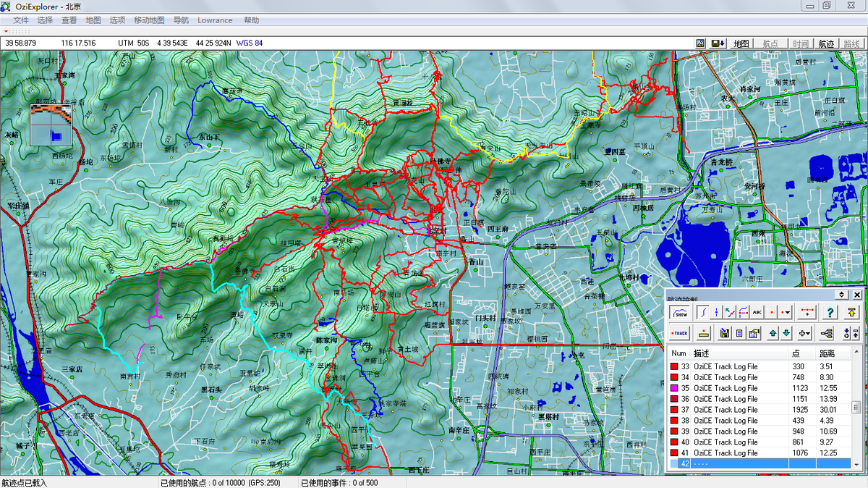This screenshot has width=868, height=488.
Task: Click the save map arrow icon in toolbar
Action: pos(718,43)
